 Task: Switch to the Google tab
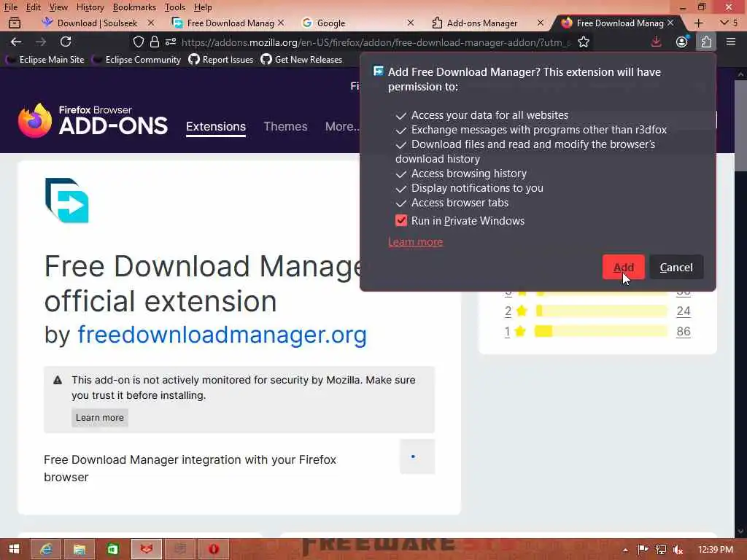[357, 23]
